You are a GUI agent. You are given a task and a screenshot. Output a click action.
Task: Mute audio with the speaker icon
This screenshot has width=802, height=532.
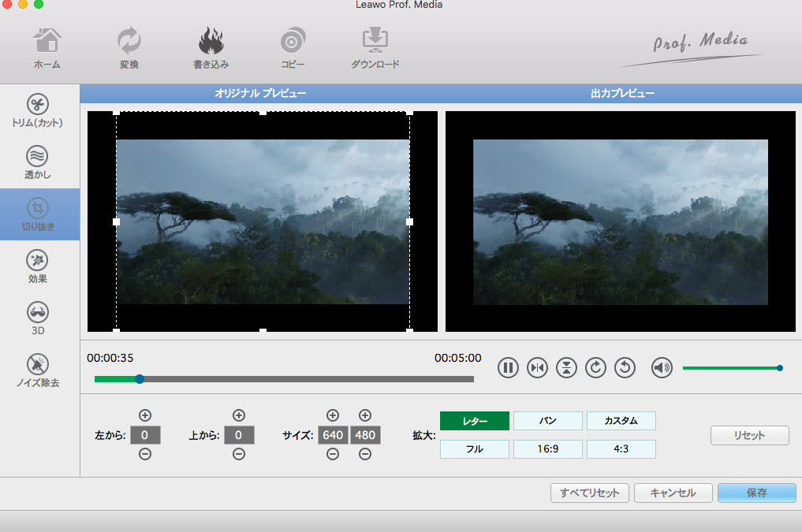click(662, 367)
